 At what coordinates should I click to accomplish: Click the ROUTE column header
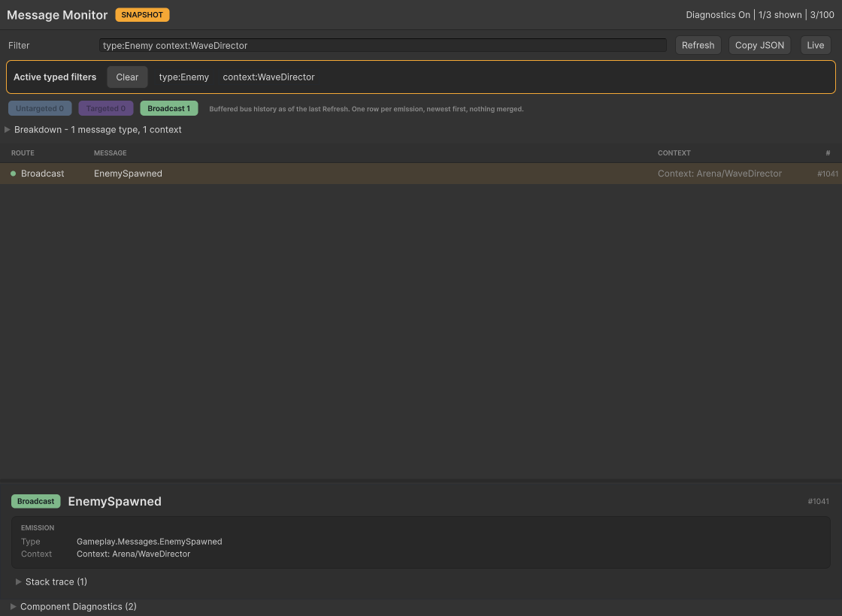click(x=23, y=153)
